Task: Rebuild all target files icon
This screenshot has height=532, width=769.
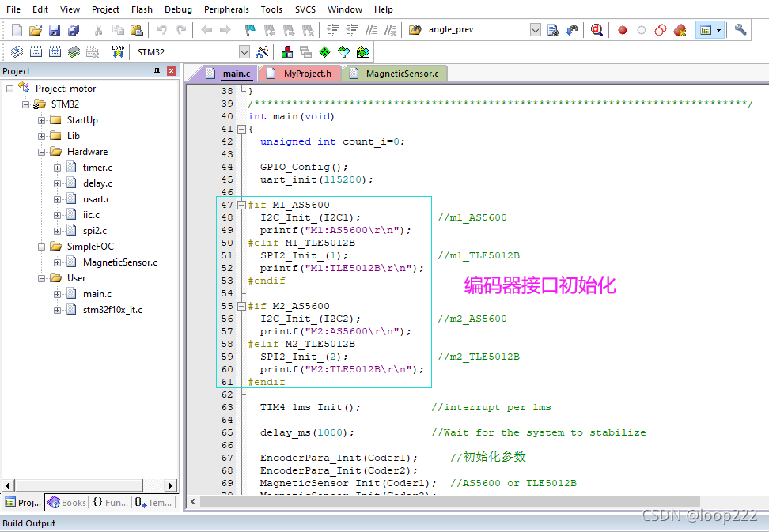Action: point(55,52)
